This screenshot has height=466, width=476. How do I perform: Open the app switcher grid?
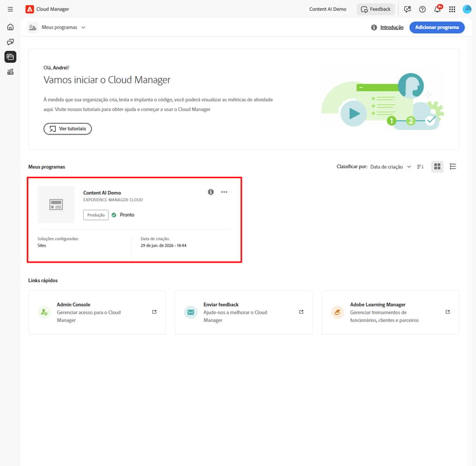click(x=452, y=9)
